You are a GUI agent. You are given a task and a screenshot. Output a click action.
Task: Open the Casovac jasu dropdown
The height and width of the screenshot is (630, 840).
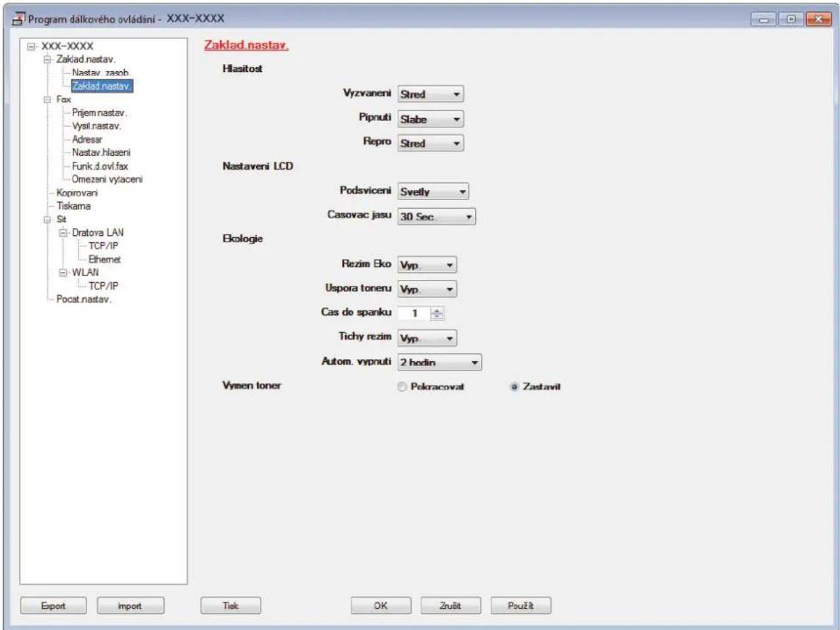click(x=436, y=217)
